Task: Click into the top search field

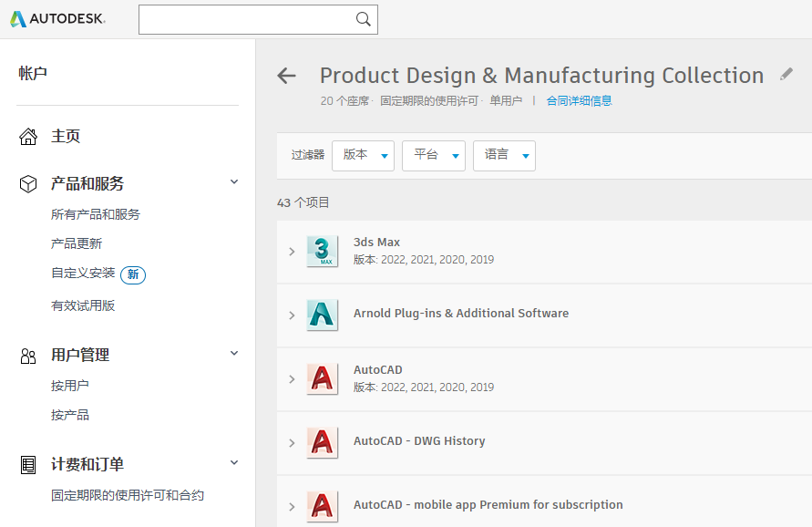Action: pyautogui.click(x=244, y=19)
